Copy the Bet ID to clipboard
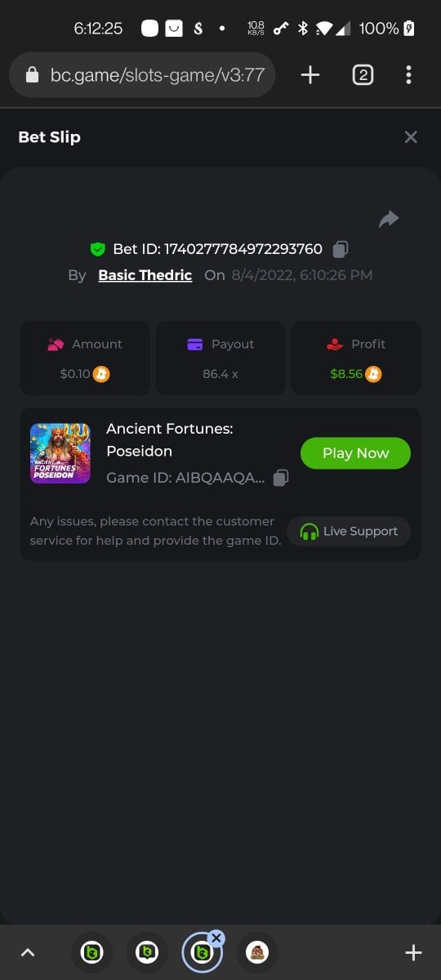Viewport: 441px width, 980px height. tap(341, 249)
